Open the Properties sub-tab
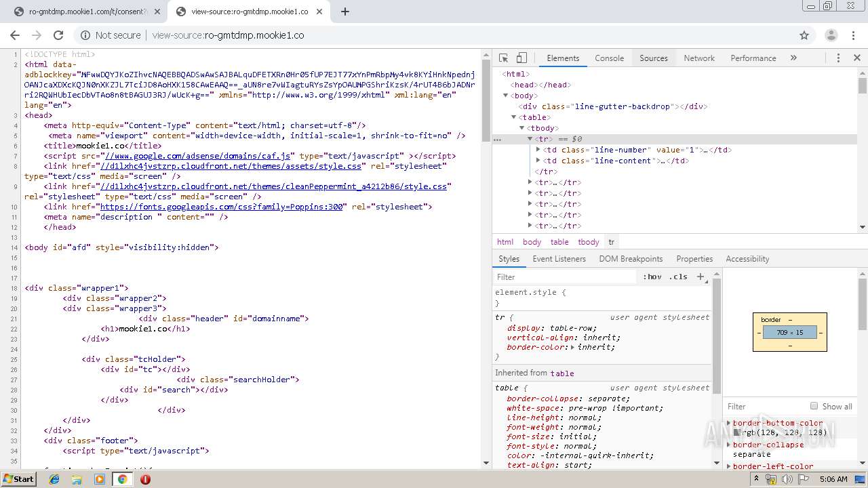Viewport: 868px width, 488px height. coord(694,259)
